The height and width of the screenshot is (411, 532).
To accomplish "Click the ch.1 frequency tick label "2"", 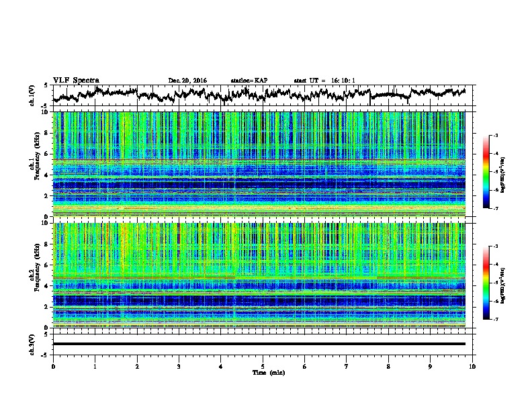I will (47, 195).
